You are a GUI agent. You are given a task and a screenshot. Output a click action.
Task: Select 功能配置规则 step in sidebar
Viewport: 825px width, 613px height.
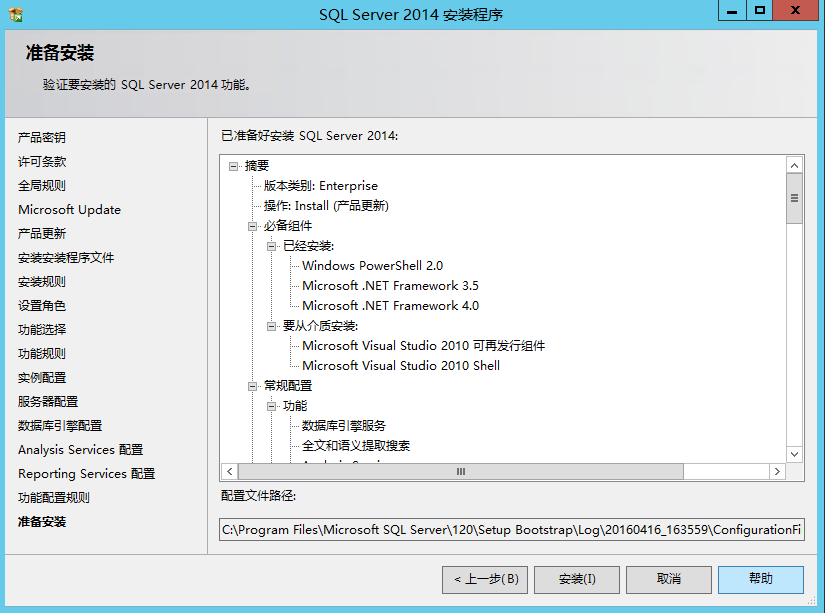pos(54,498)
